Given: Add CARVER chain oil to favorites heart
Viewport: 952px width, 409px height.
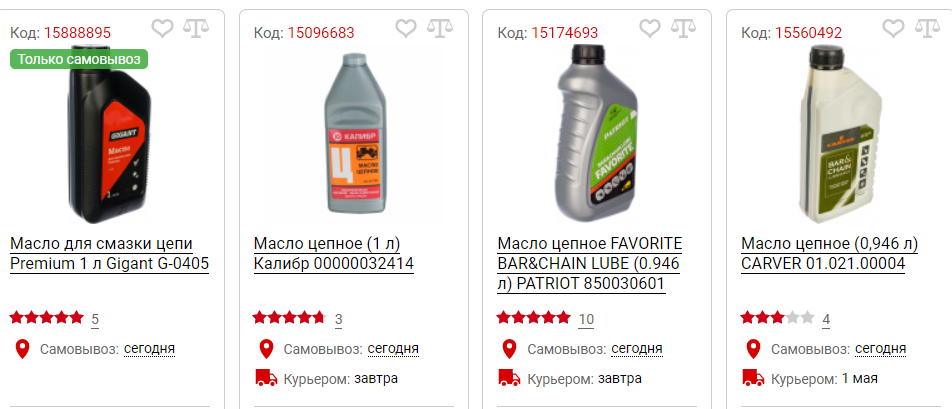Looking at the screenshot, I should [893, 28].
